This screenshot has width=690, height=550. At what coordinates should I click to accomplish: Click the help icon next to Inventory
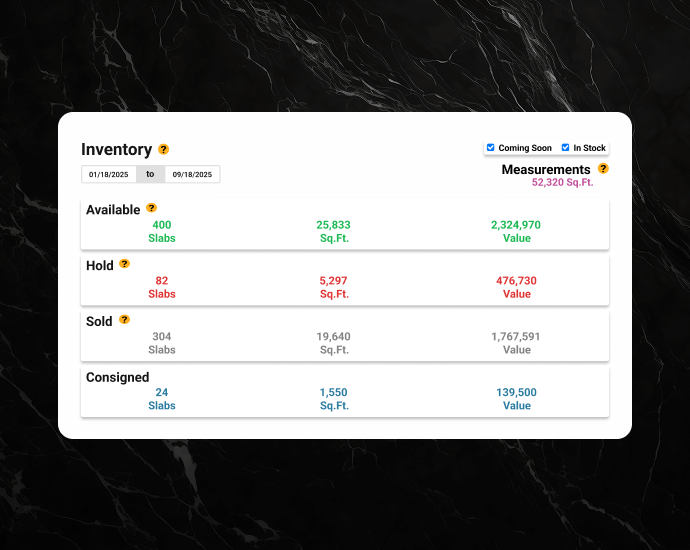coord(164,149)
